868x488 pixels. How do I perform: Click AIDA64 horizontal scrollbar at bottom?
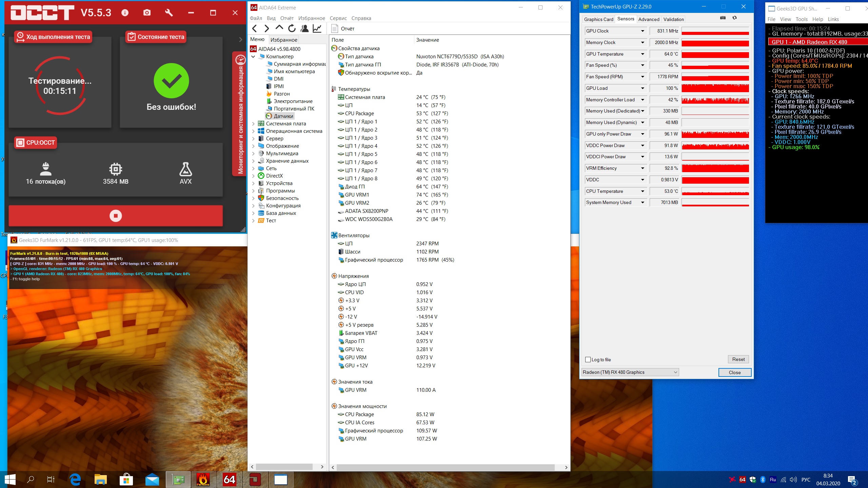tap(446, 467)
